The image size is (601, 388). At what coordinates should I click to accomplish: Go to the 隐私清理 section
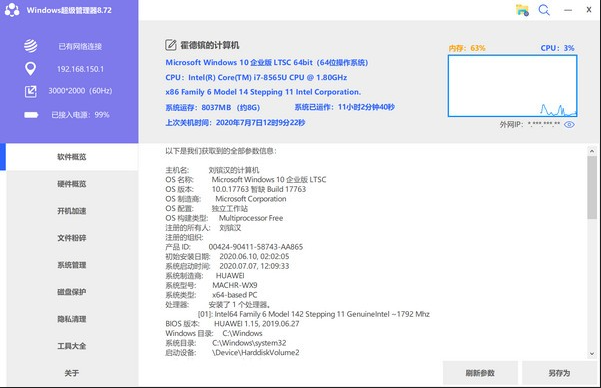point(72,319)
